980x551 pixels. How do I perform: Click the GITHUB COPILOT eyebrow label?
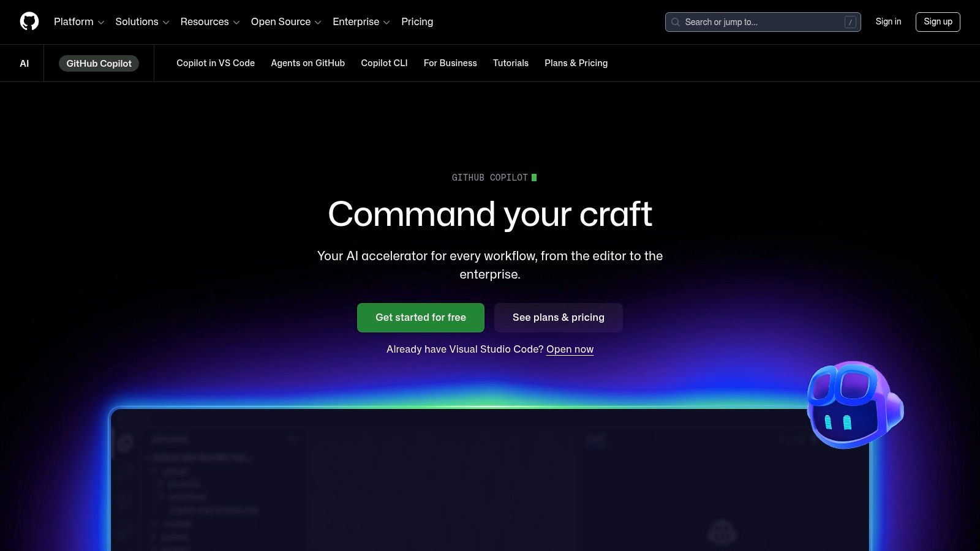click(x=490, y=178)
